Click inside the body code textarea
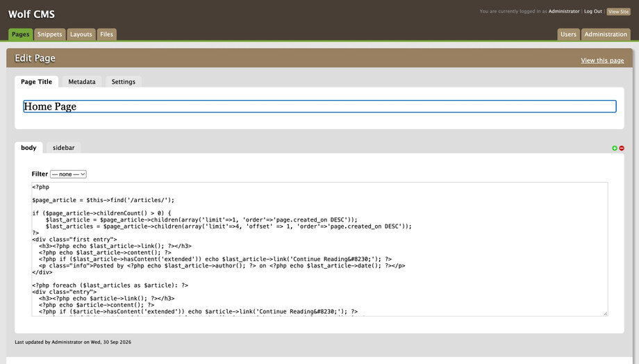This screenshot has width=639, height=364. point(319,249)
